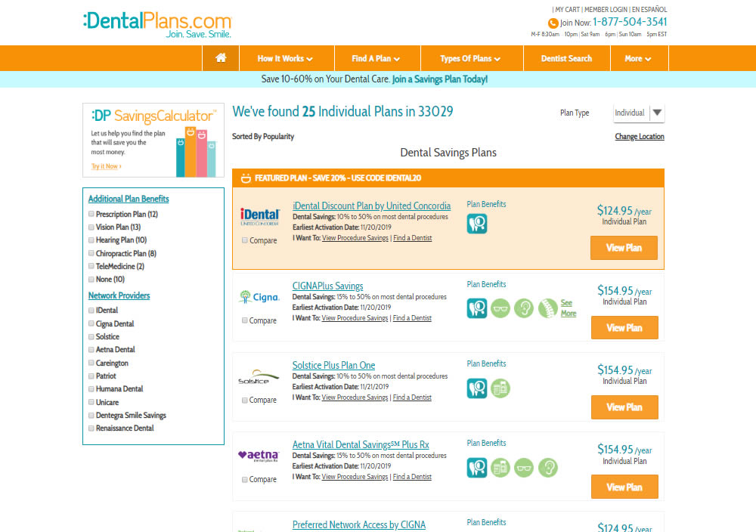Image resolution: width=756 pixels, height=532 pixels.
Task: Expand the More navigation menu
Action: [638, 58]
